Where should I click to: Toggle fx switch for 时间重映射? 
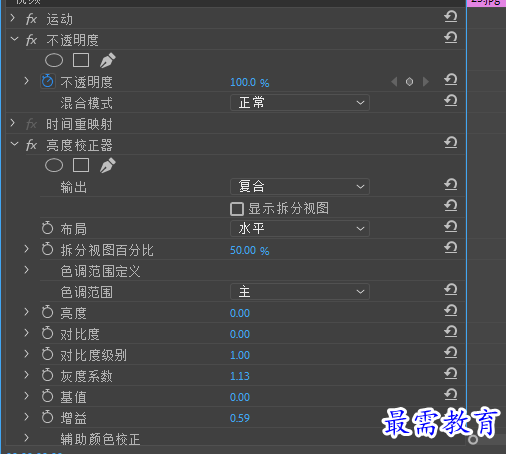pyautogui.click(x=31, y=124)
